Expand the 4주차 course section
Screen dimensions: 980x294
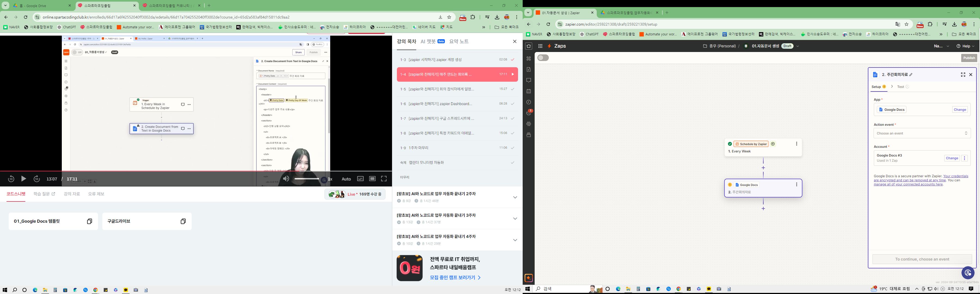(515, 240)
